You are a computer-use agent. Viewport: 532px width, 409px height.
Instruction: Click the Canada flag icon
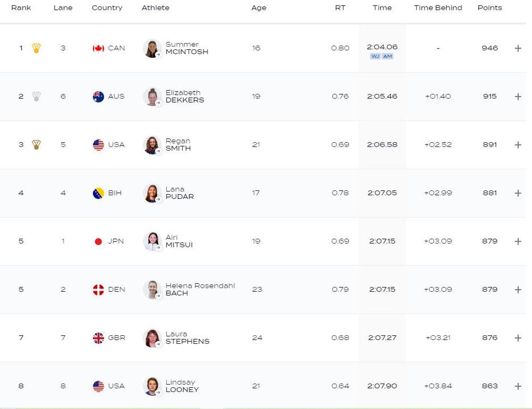pos(98,48)
